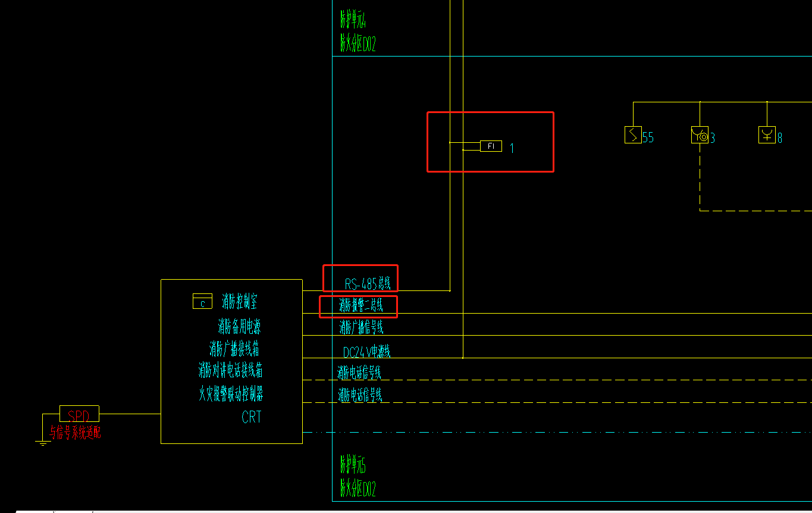The image size is (812, 513).
Task: Click the 消防控制室 title text
Action: (x=240, y=301)
